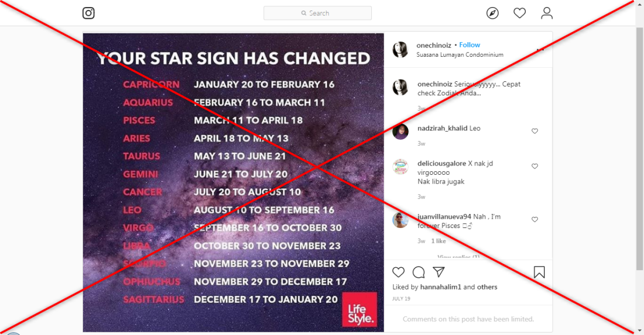
Task: Open the Explore compass icon
Action: (492, 13)
